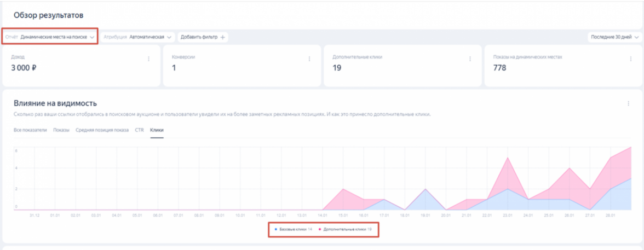Select the Средняя позиция показа tab
Screen dimensions: 644x250
(x=102, y=130)
